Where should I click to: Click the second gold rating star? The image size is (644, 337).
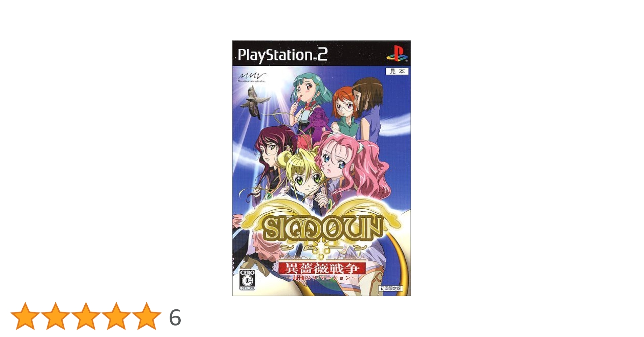coord(56,316)
